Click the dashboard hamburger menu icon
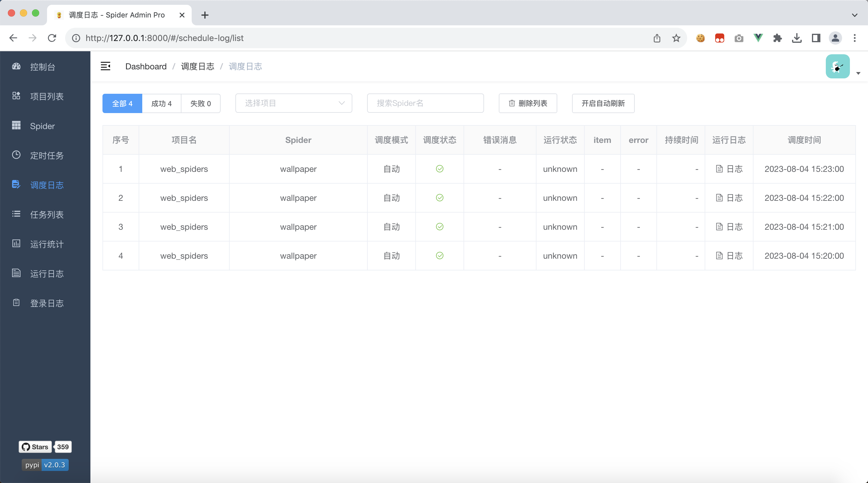Screen dimensions: 868x483 [105, 66]
